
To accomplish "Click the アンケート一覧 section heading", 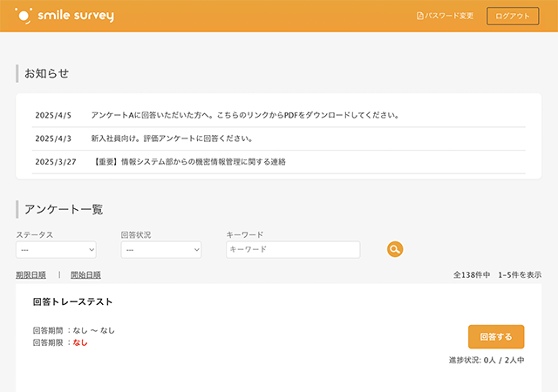I will [x=64, y=209].
